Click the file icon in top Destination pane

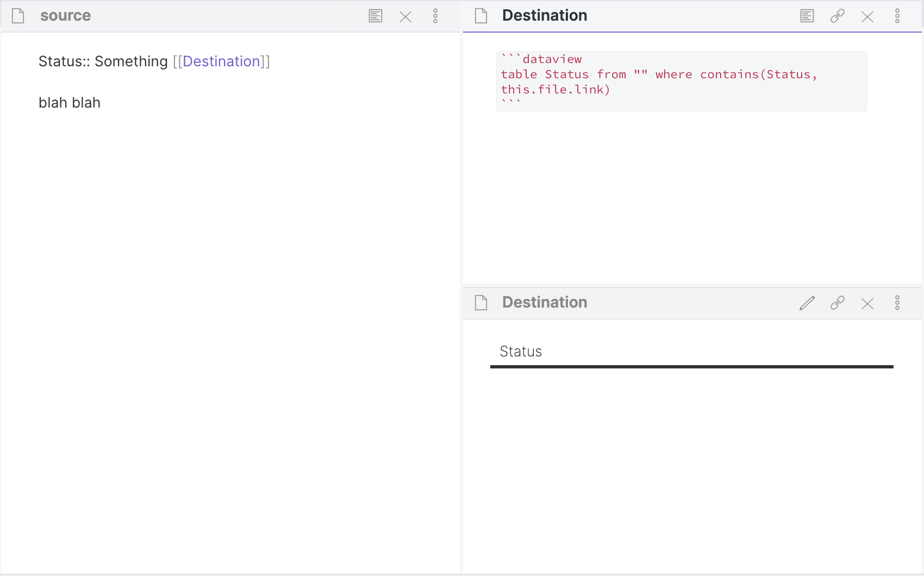[481, 16]
